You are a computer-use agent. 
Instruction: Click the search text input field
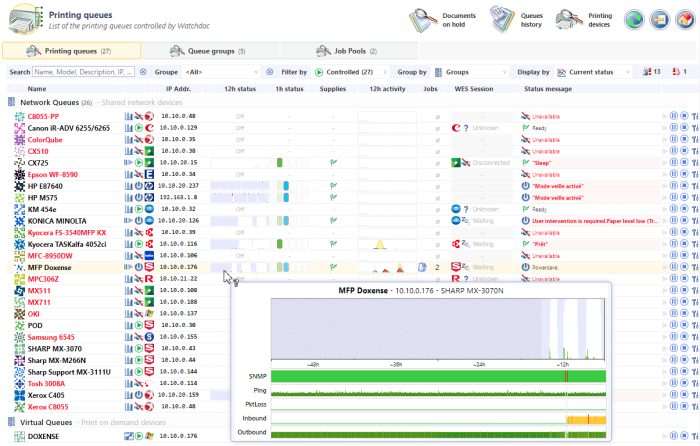click(x=84, y=73)
